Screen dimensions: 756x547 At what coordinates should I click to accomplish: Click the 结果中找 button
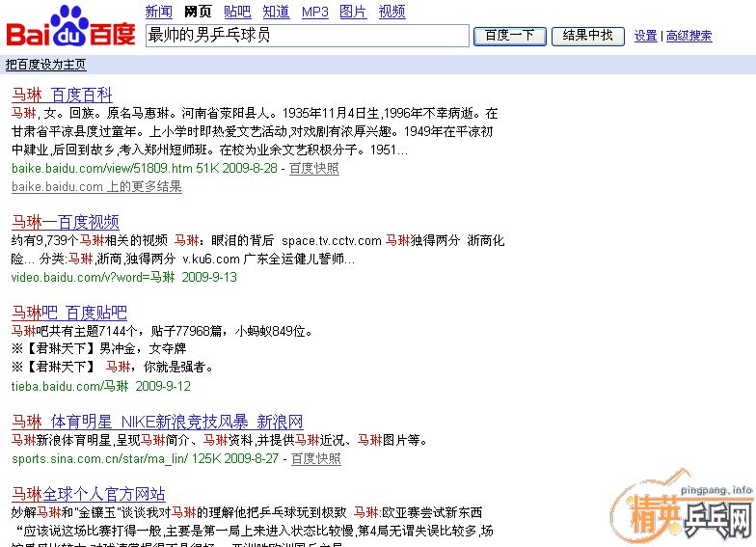tap(588, 37)
